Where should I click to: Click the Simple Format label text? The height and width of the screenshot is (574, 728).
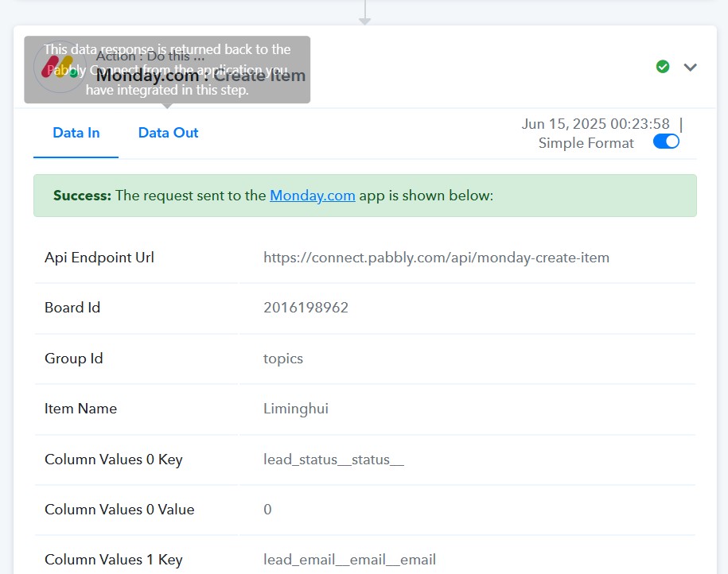pyautogui.click(x=586, y=143)
